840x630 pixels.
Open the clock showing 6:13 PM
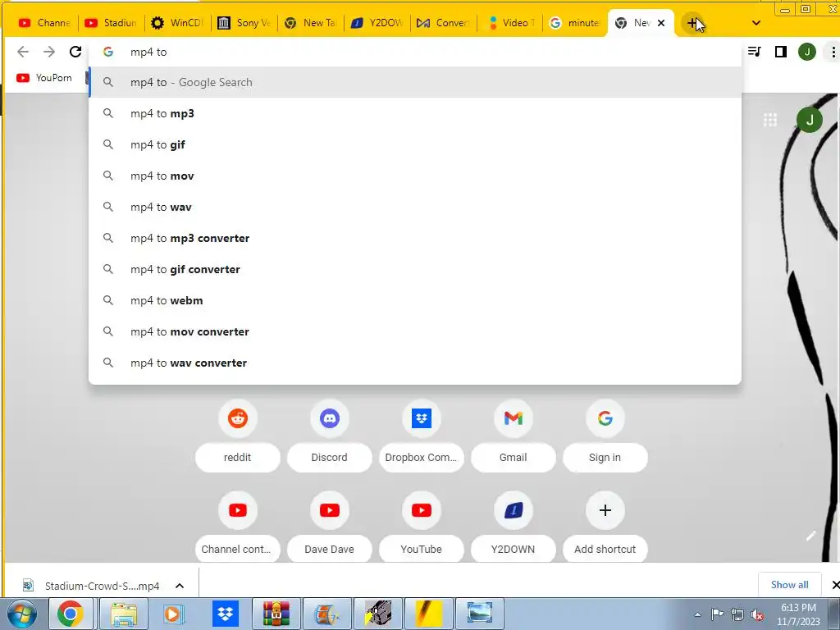point(798,614)
